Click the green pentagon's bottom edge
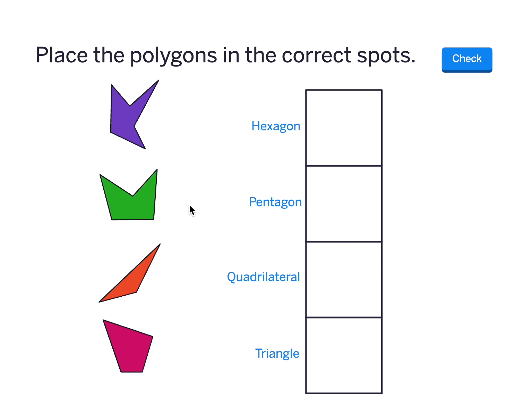The image size is (532, 418). 132,219
